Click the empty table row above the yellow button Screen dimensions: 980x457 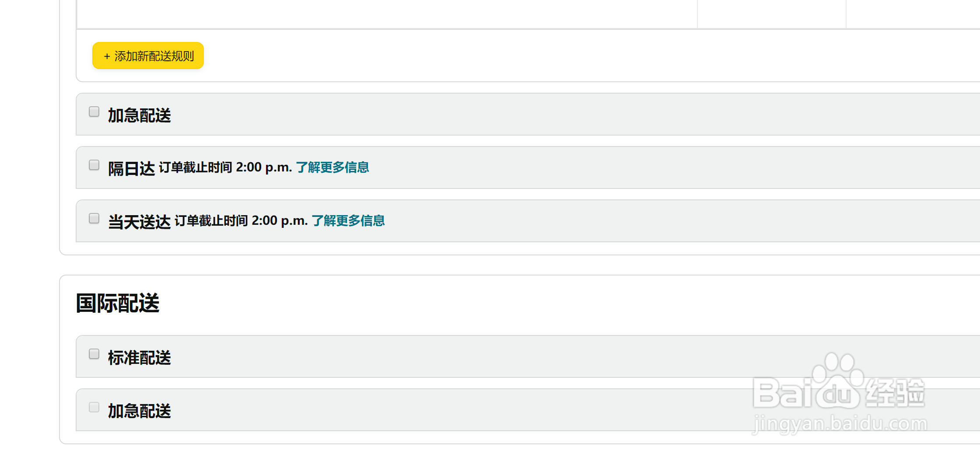tap(387, 14)
